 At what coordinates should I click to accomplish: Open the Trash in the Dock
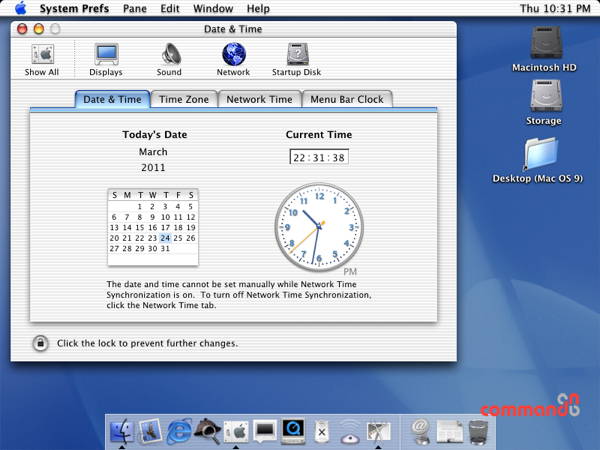click(478, 432)
